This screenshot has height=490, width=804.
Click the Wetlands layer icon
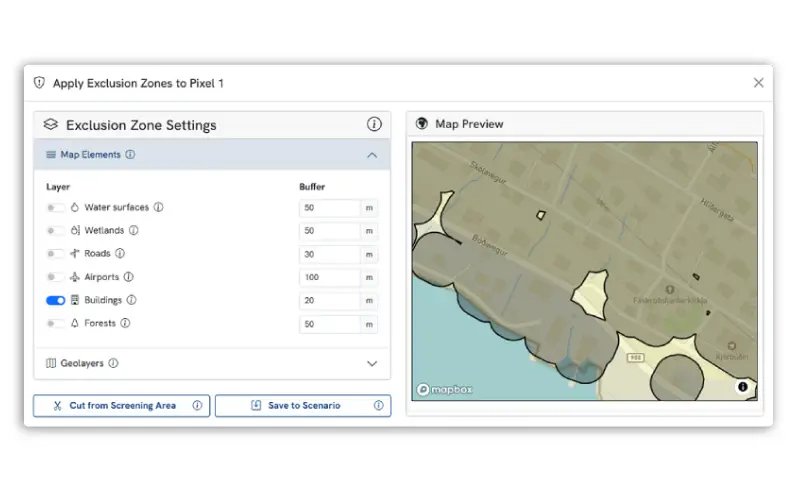pos(75,230)
